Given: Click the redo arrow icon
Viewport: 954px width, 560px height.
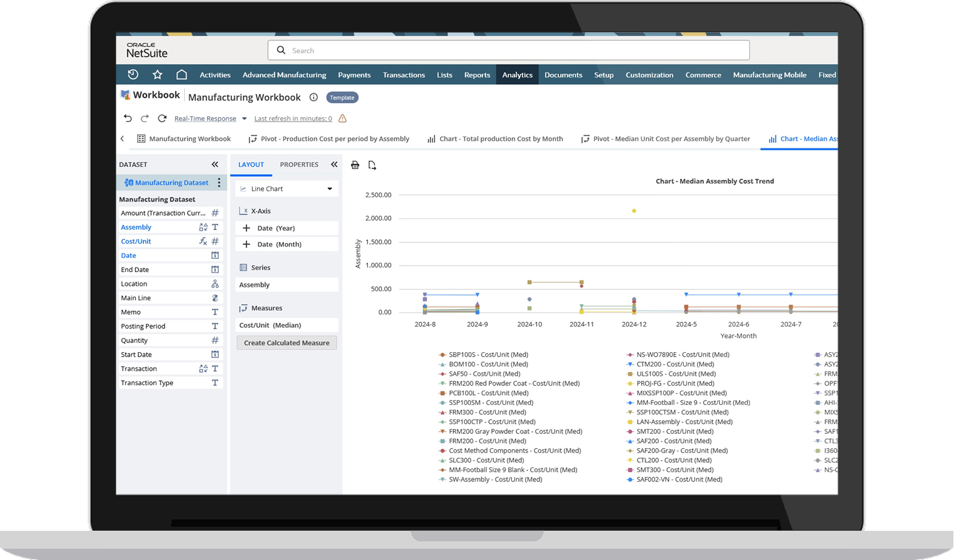Looking at the screenshot, I should (x=145, y=118).
